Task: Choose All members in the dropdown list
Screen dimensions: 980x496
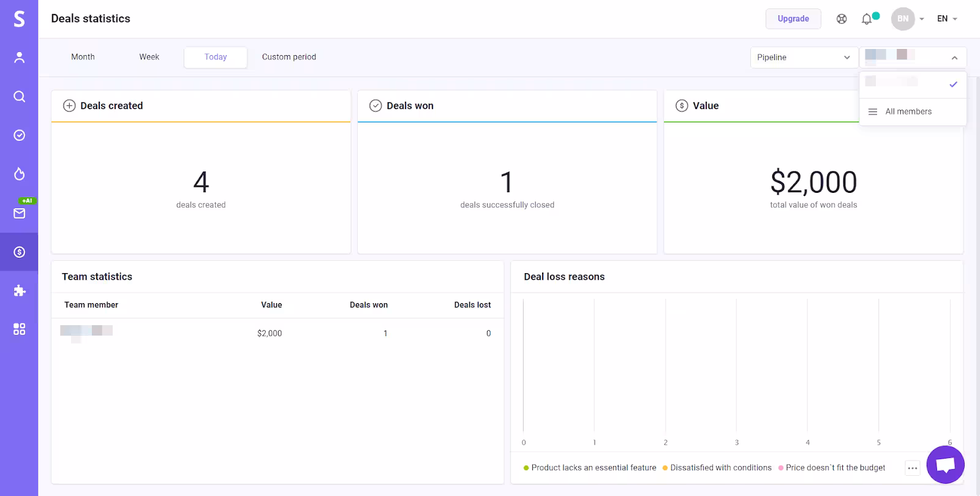Action: [908, 111]
